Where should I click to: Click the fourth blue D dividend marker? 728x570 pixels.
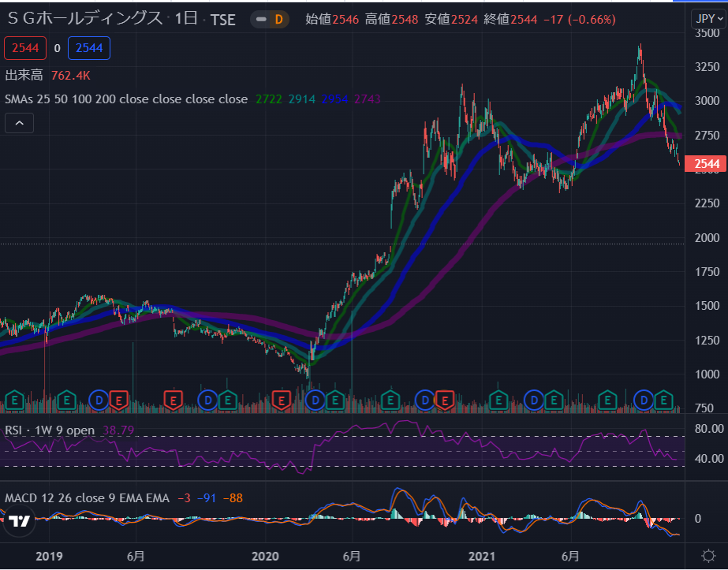pos(424,400)
